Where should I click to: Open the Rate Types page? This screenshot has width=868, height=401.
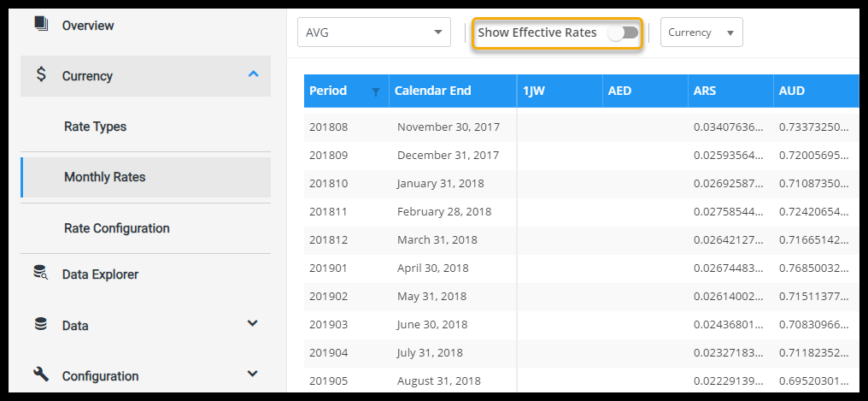[x=95, y=127]
